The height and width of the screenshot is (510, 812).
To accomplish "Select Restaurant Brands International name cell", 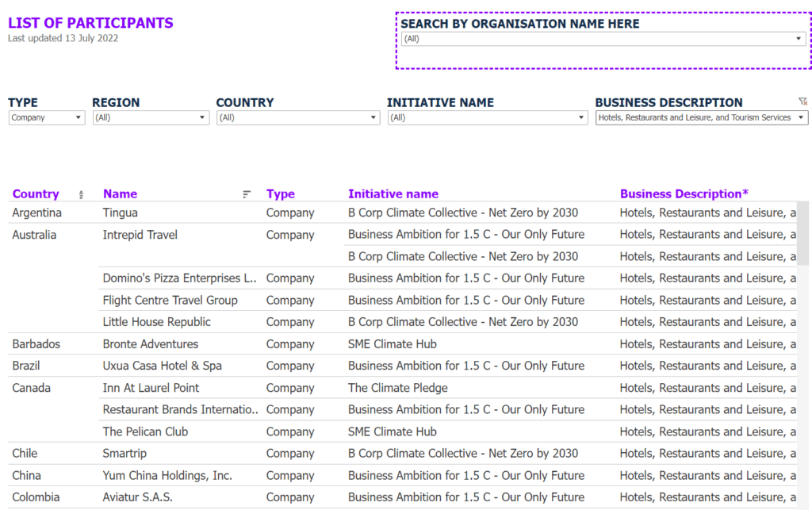I will (x=180, y=409).
